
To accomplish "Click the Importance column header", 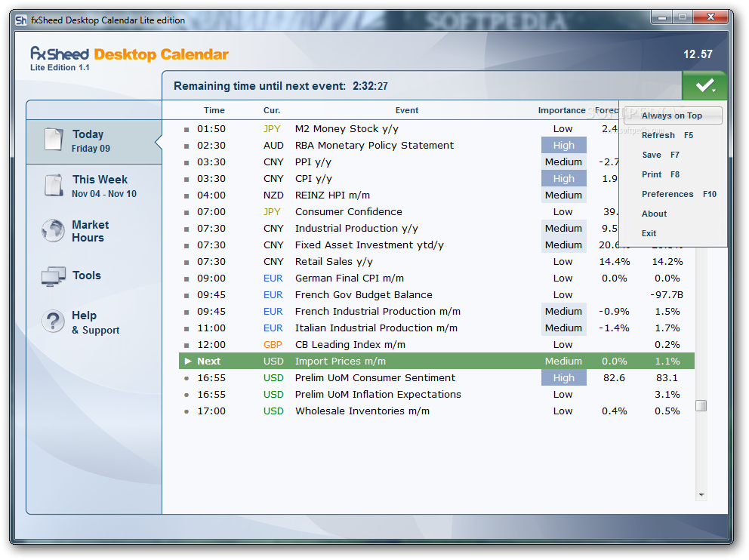I will (562, 110).
